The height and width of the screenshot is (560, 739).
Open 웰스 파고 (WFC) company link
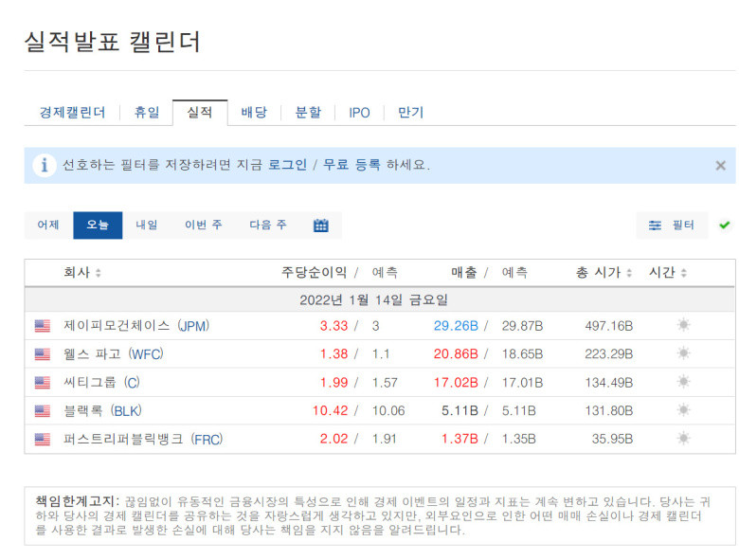click(x=114, y=354)
